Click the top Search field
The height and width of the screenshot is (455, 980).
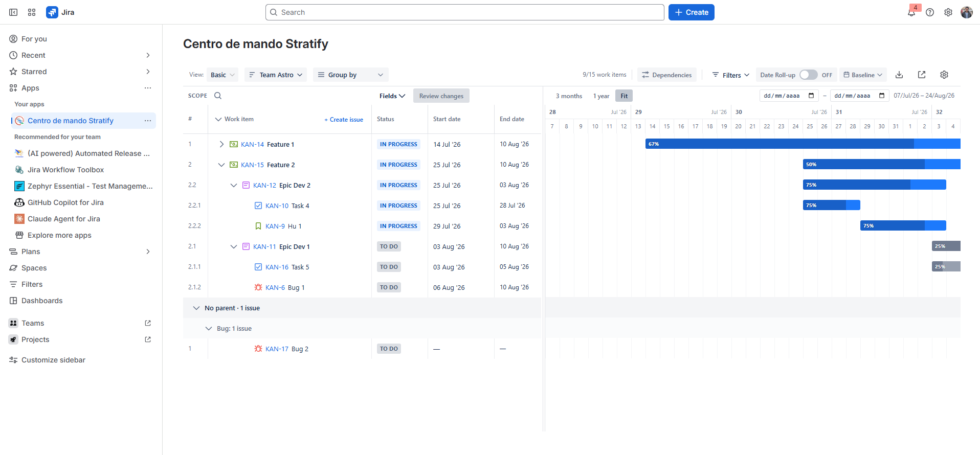click(x=465, y=12)
